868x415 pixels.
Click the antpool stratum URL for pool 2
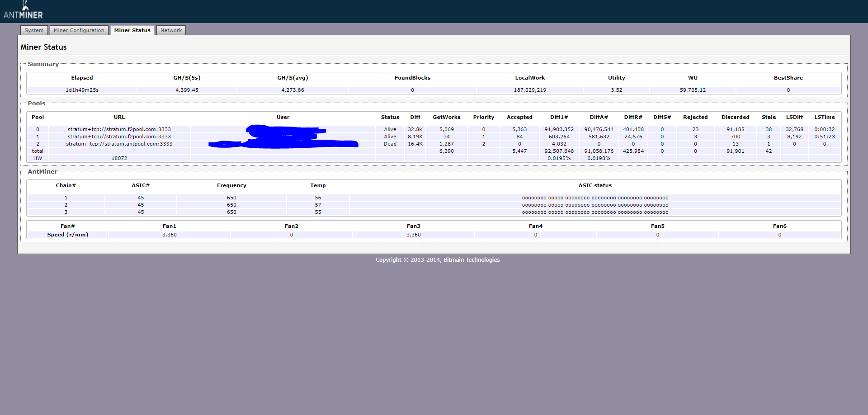pyautogui.click(x=119, y=144)
